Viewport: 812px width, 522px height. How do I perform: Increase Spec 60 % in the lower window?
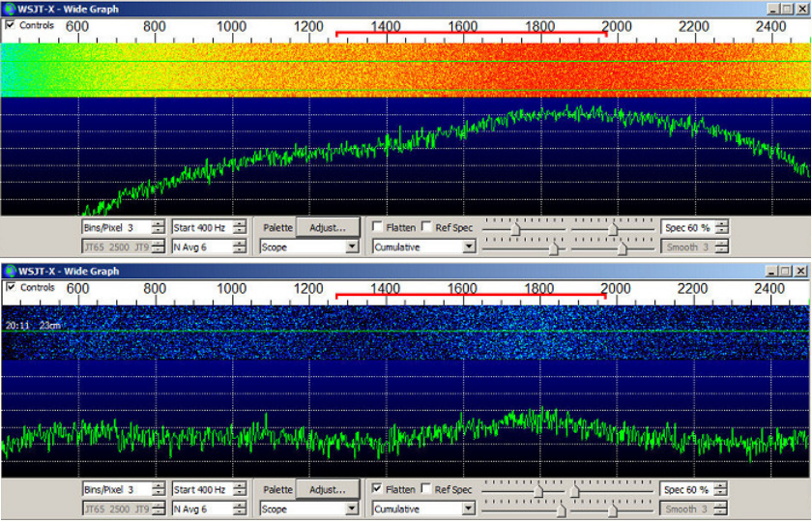tap(721, 486)
